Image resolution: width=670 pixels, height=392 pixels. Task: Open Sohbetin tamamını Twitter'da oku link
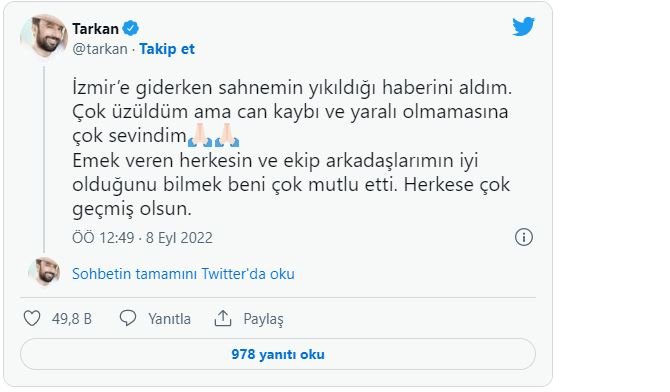tap(183, 274)
